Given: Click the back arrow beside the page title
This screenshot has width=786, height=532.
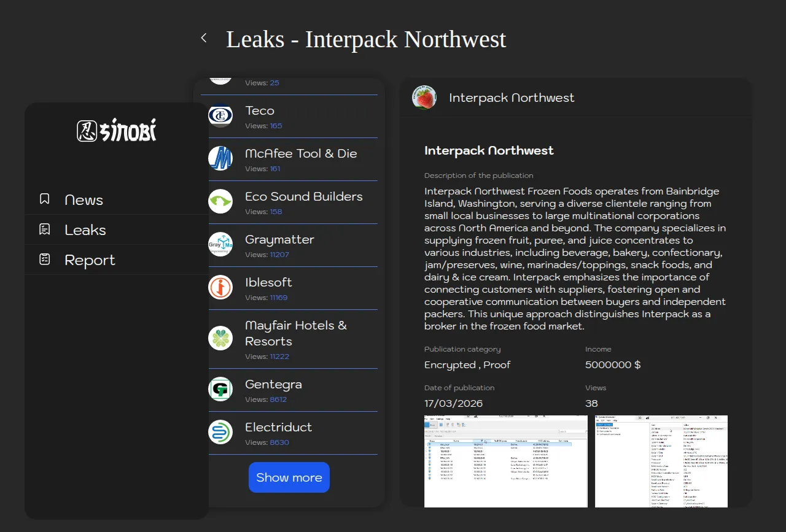Looking at the screenshot, I should pos(204,39).
